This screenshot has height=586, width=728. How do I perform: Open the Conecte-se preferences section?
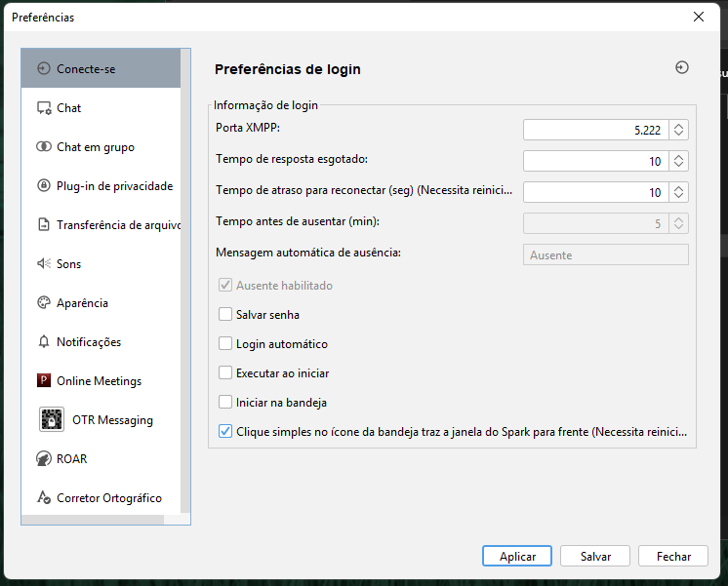click(101, 68)
